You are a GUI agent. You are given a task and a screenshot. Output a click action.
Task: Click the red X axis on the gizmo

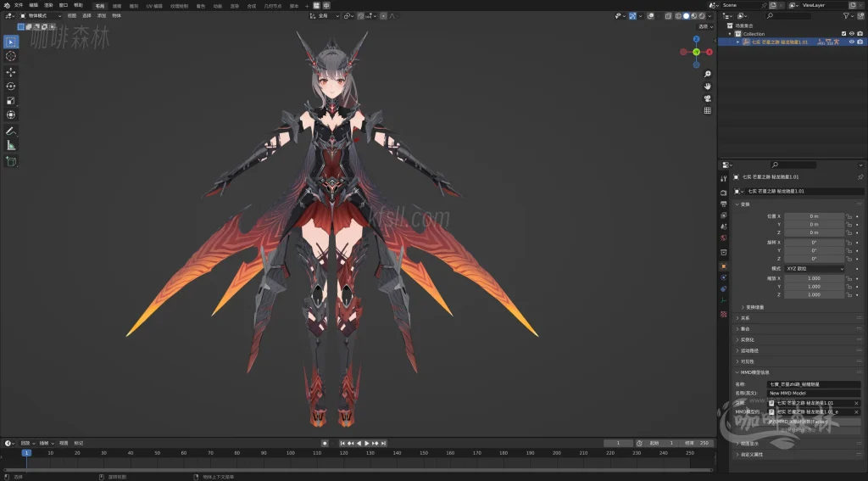point(709,52)
